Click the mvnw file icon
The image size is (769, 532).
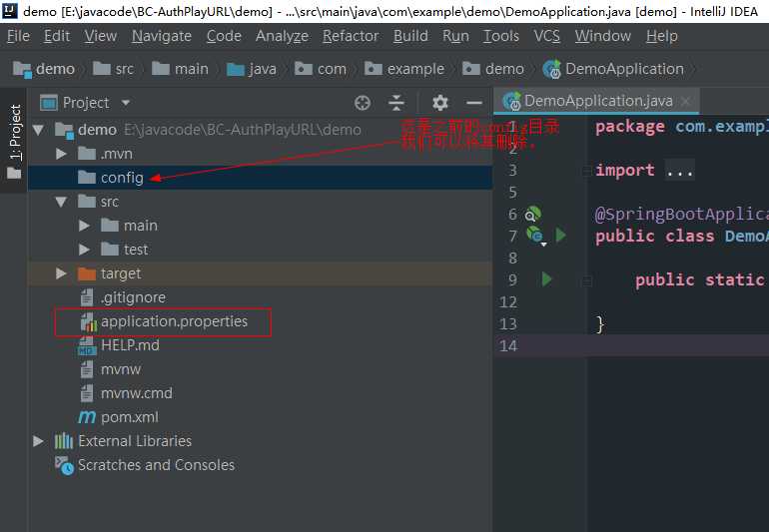(87, 369)
